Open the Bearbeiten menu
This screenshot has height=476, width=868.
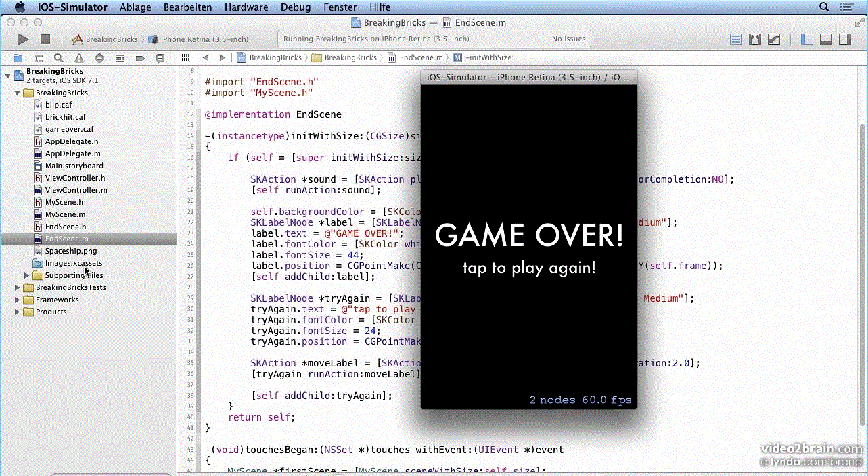[x=187, y=7]
